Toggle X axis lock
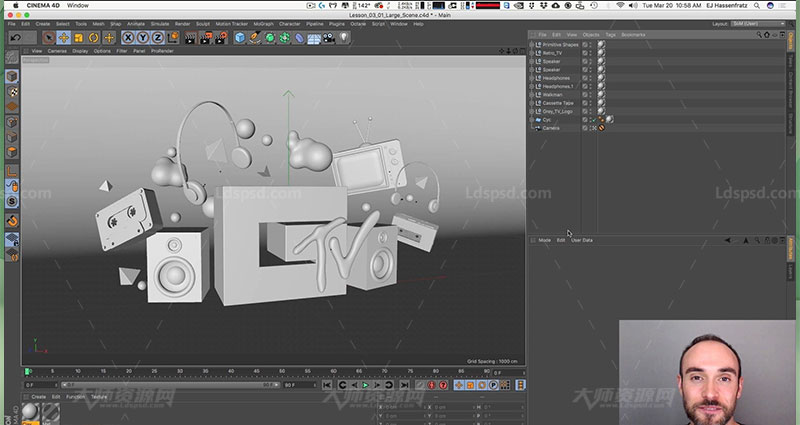 point(128,37)
